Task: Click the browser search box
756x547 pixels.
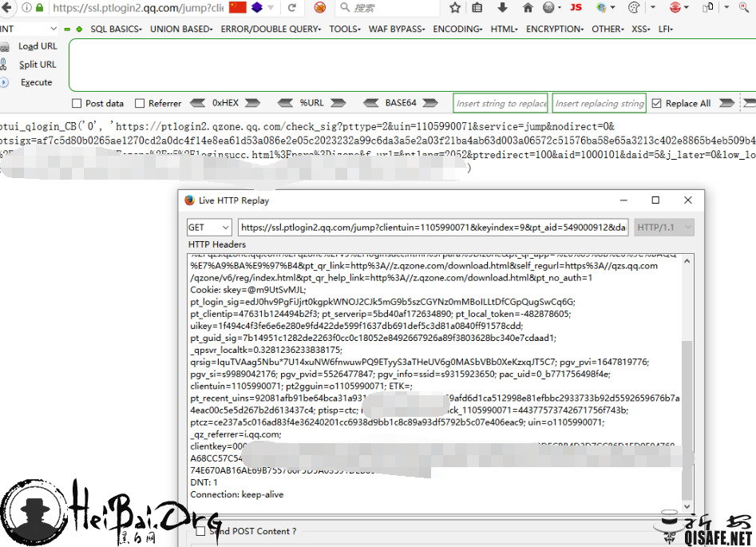Action: (389, 8)
